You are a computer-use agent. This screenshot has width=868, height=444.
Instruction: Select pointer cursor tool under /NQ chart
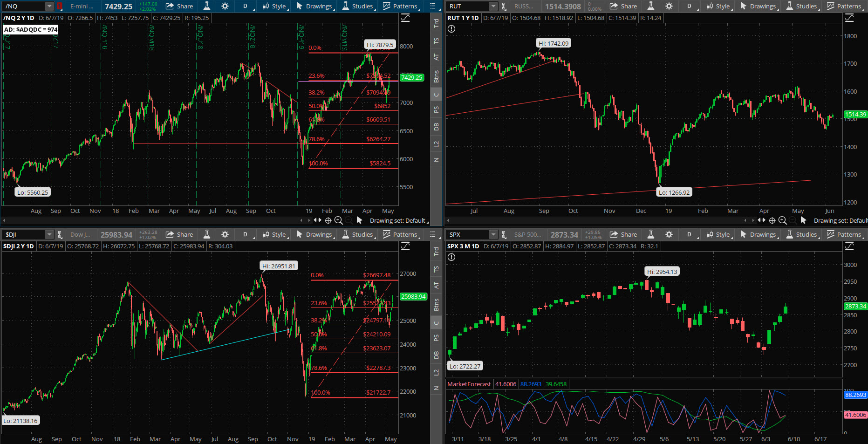click(359, 220)
